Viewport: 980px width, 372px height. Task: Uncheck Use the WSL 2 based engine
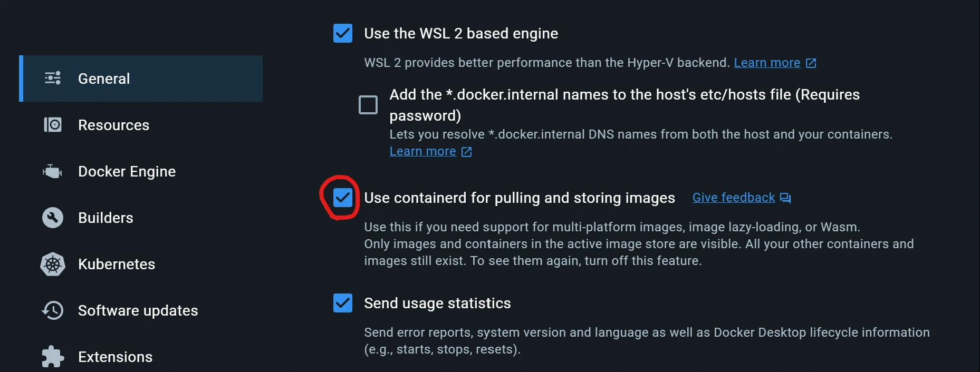click(343, 33)
